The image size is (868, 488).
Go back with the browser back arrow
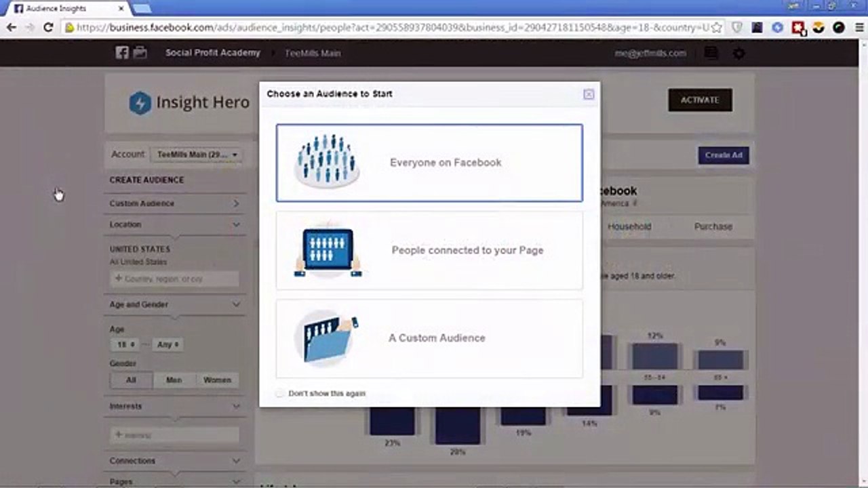(x=12, y=28)
